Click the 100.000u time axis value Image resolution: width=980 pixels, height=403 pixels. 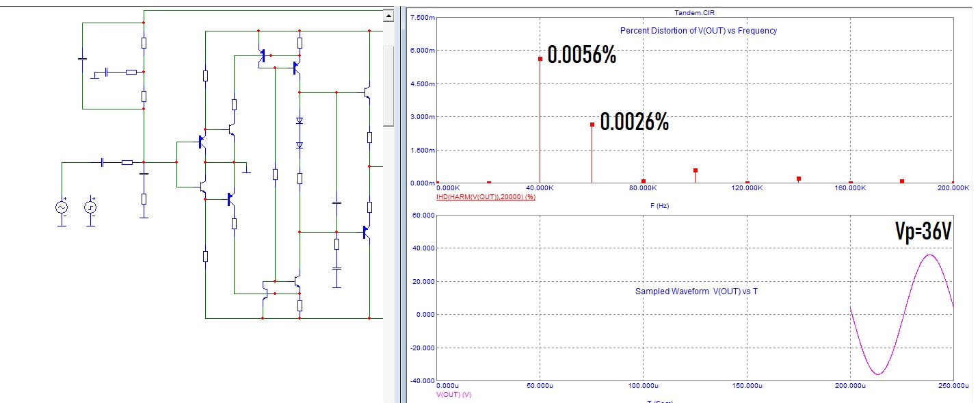(x=643, y=387)
